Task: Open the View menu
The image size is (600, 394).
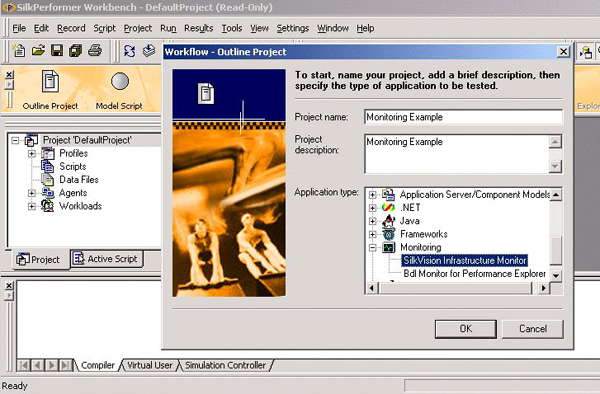Action: pos(259,28)
